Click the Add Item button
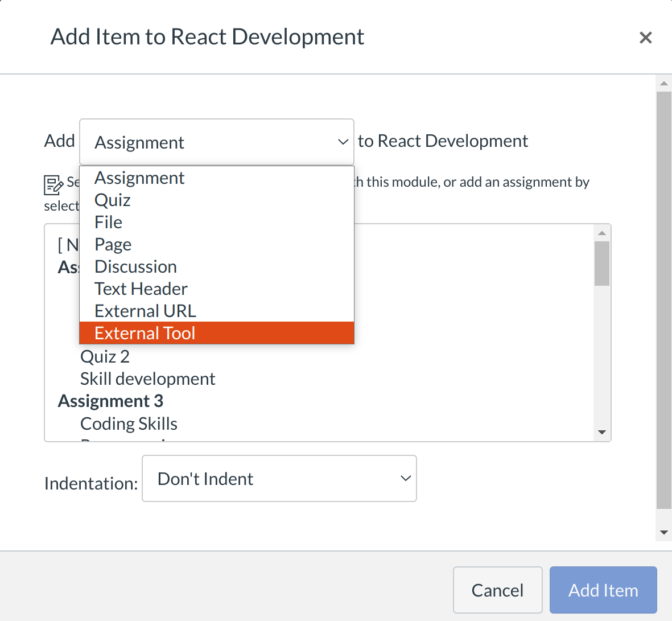672x621 pixels. click(603, 590)
